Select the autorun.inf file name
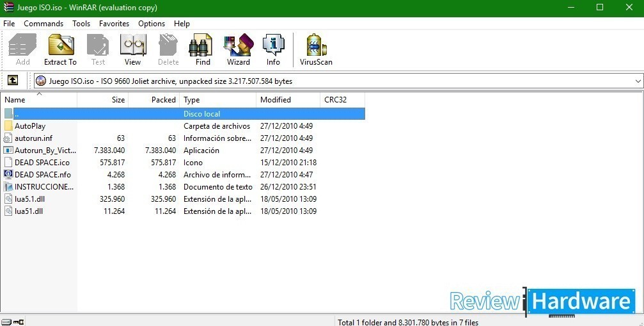Screen dimensions: 644x326 click(x=34, y=138)
